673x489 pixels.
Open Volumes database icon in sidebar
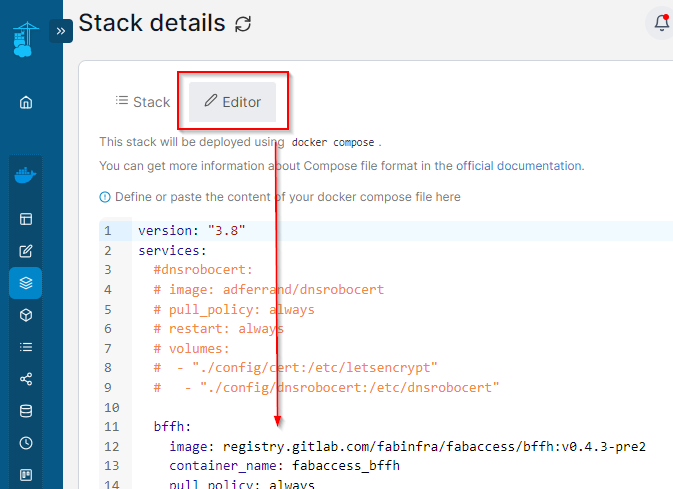click(x=26, y=411)
